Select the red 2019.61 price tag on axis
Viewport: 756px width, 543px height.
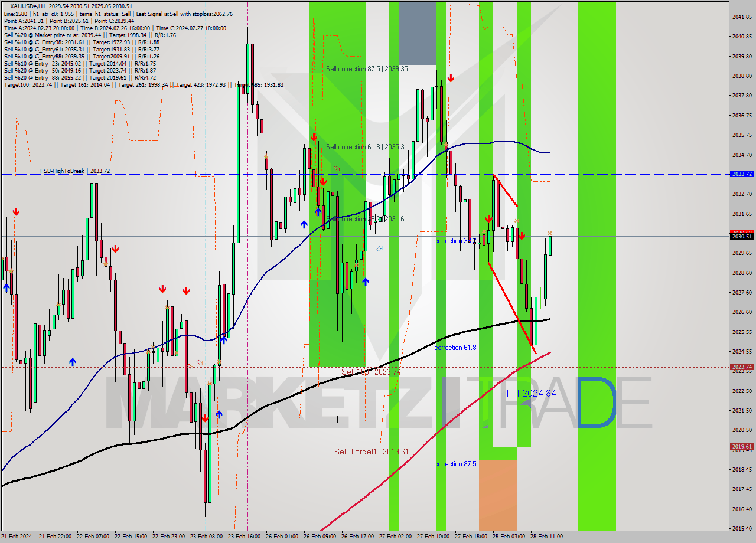(742, 447)
